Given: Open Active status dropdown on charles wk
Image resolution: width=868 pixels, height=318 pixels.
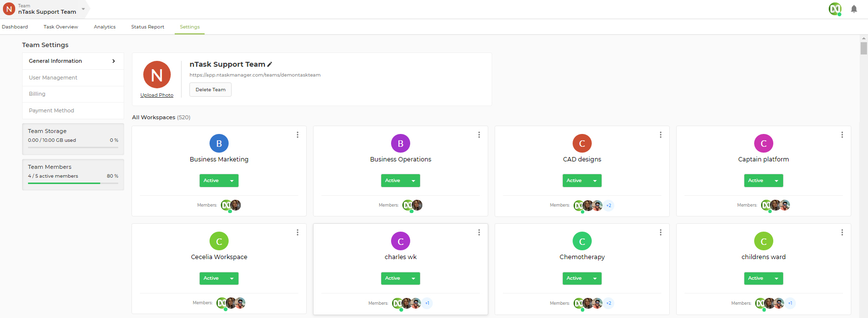Looking at the screenshot, I should (x=400, y=278).
